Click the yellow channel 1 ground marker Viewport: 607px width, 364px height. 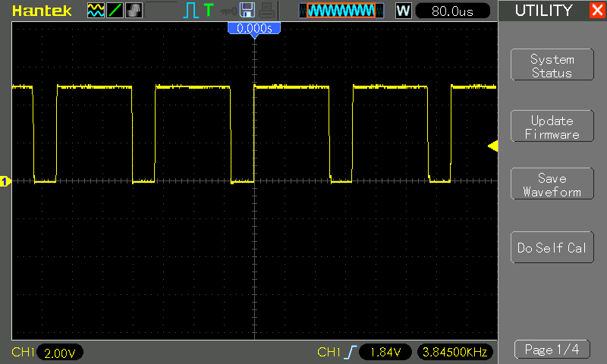pyautogui.click(x=5, y=181)
